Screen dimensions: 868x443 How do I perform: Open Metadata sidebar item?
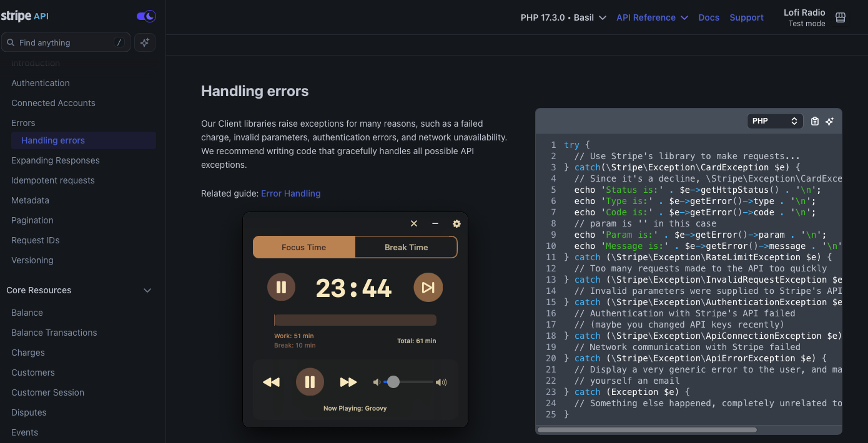click(x=30, y=200)
